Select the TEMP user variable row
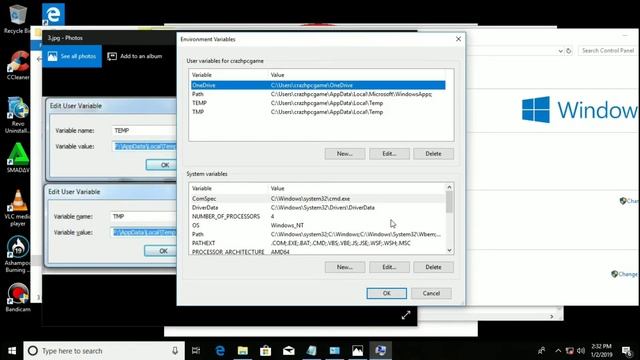 point(318,103)
